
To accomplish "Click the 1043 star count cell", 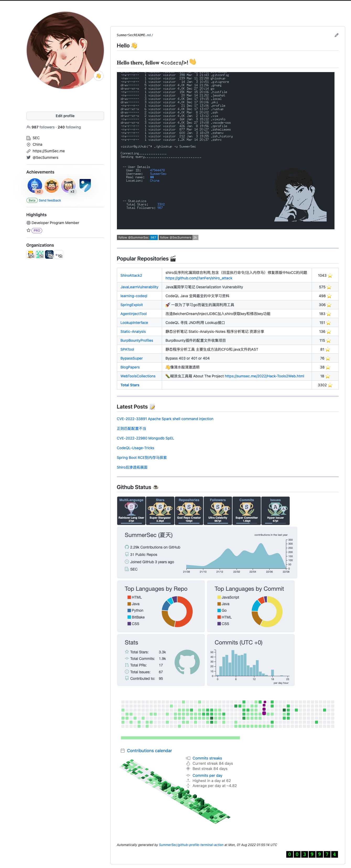I will (325, 275).
